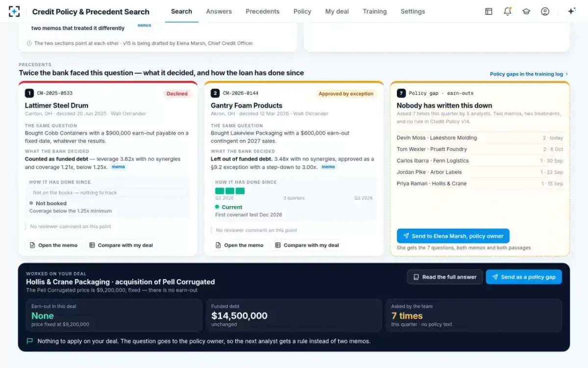The height and width of the screenshot is (368, 588).
Task: Open the Search tab
Action: (x=181, y=11)
